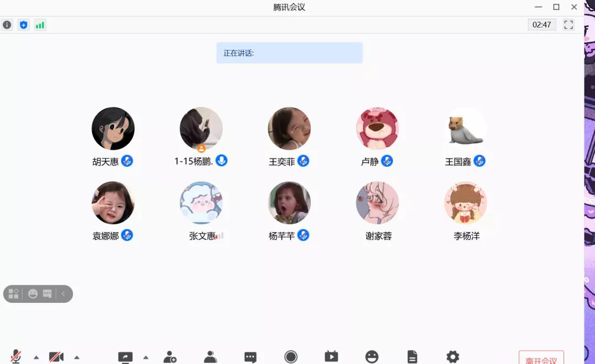This screenshot has width=595, height=364.
Task: Open the screen share options arrow
Action: pyautogui.click(x=146, y=357)
